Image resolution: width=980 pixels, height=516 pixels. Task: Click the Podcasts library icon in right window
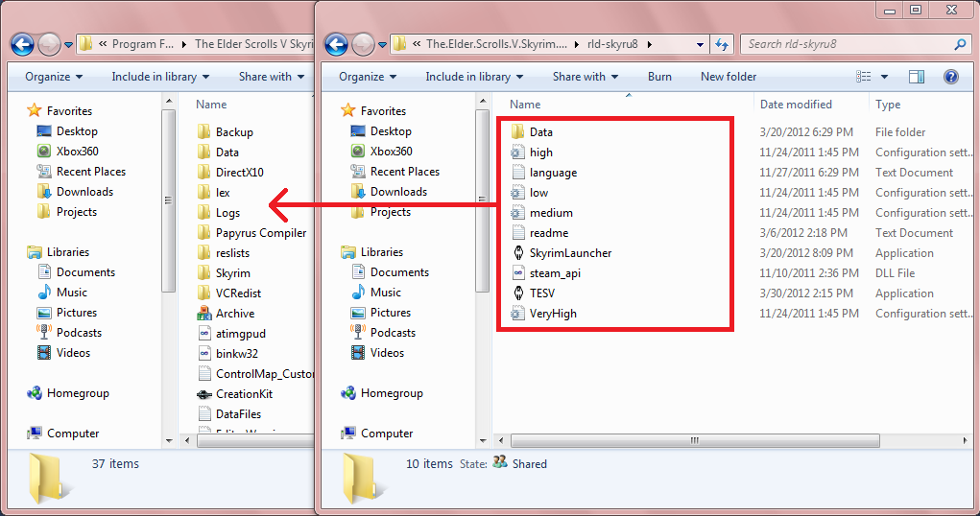pos(357,333)
